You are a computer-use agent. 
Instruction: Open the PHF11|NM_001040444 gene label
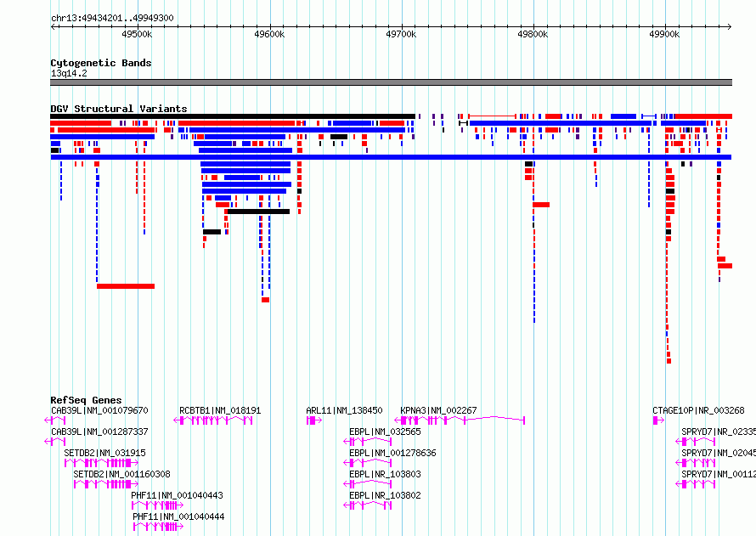179,516
